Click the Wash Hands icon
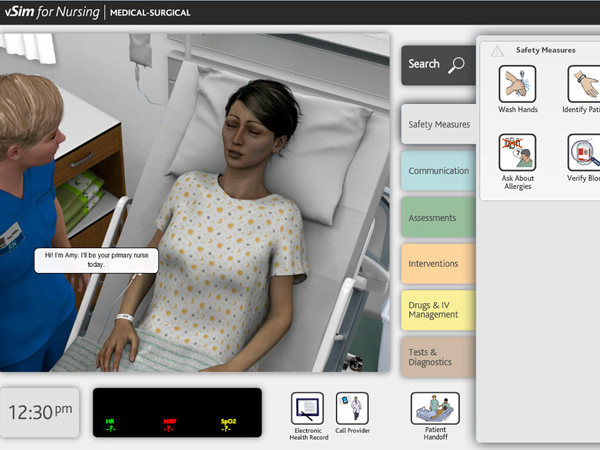Viewport: 600px width, 450px height. 517,84
